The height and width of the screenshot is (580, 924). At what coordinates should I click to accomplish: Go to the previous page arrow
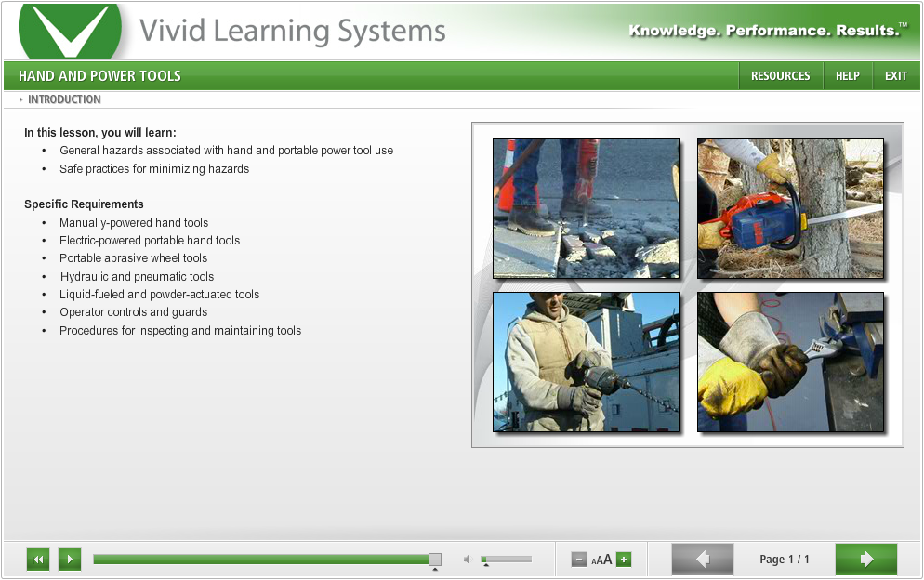click(x=703, y=560)
